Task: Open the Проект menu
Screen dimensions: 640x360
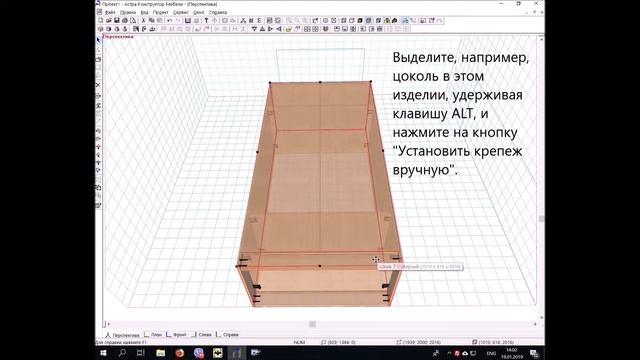Action: [160, 13]
